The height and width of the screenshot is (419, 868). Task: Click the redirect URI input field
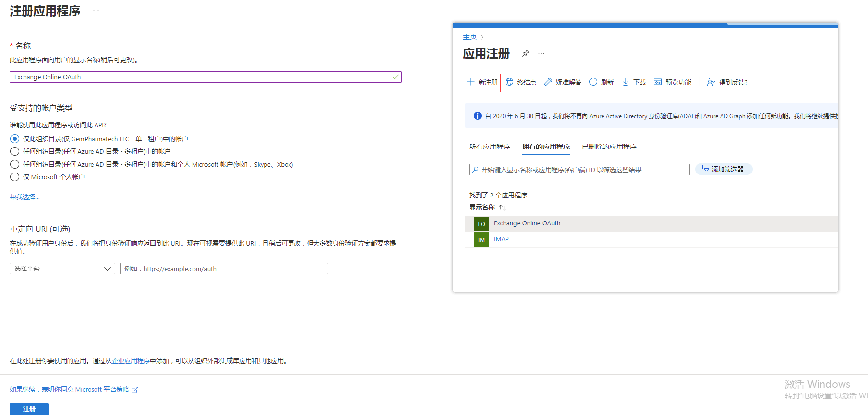tap(224, 269)
